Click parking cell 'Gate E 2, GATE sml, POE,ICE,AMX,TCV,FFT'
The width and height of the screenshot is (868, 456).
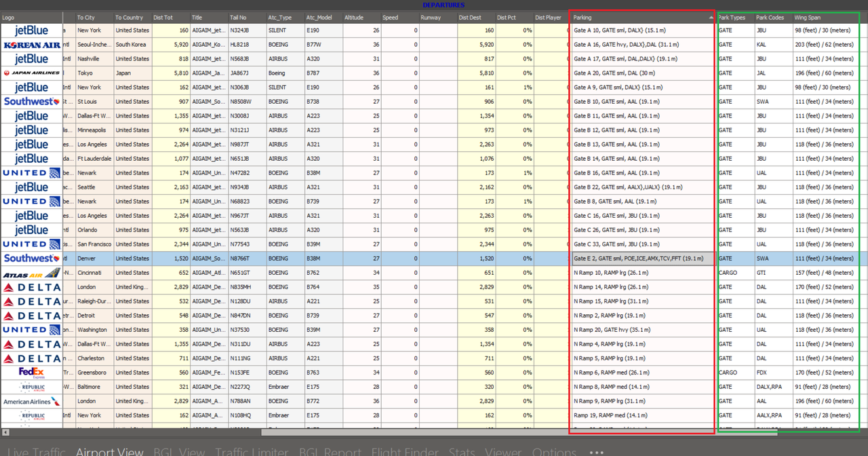point(643,259)
